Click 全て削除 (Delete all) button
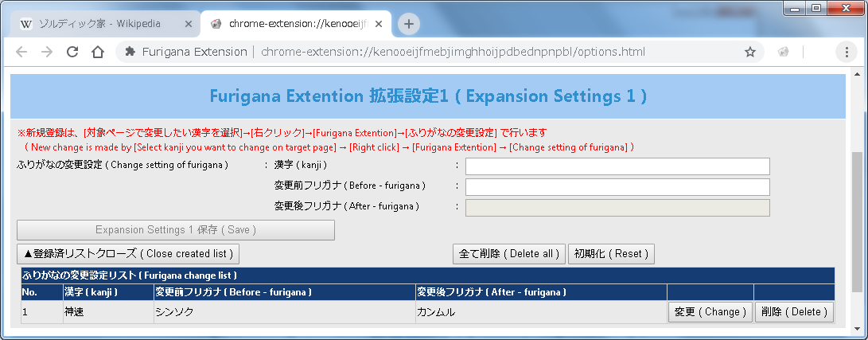The image size is (868, 340). click(509, 254)
